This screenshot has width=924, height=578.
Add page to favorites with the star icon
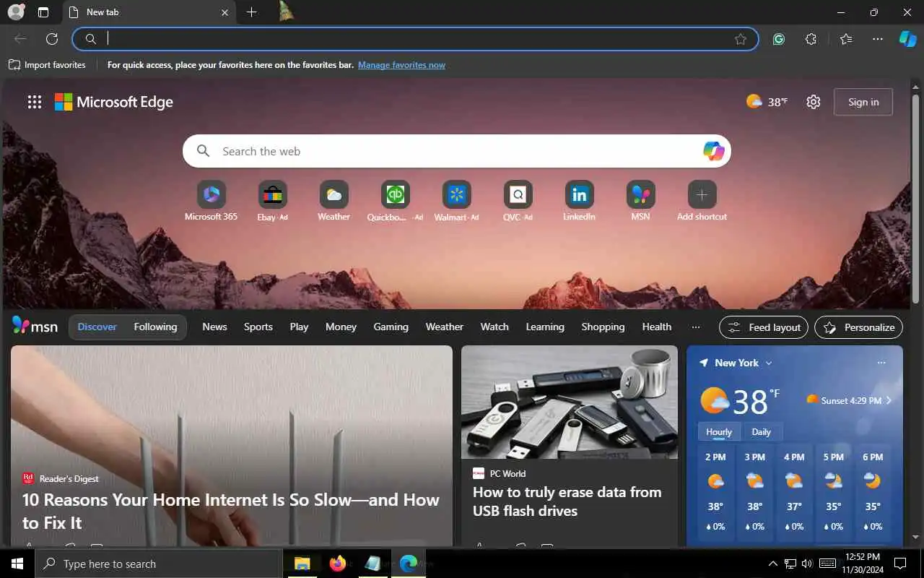click(x=741, y=39)
